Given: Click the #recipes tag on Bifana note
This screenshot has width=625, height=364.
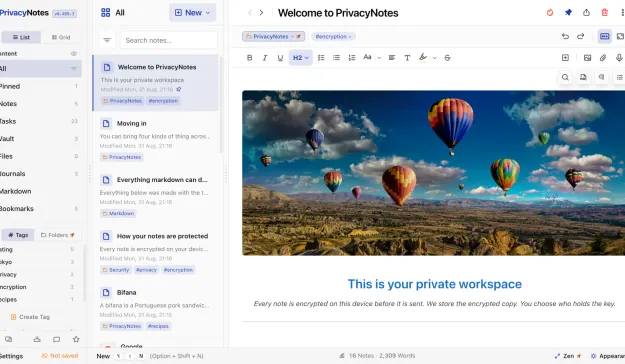Looking at the screenshot, I should click(x=158, y=326).
